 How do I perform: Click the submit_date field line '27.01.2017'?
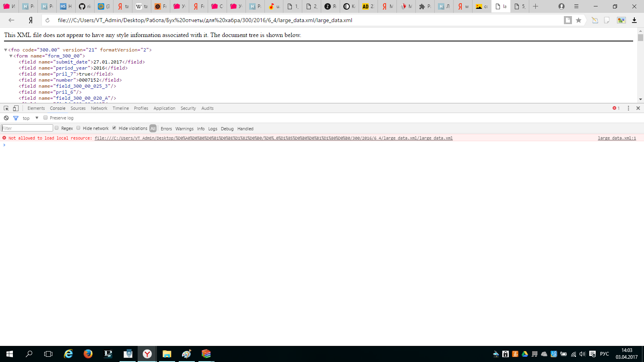[82, 62]
